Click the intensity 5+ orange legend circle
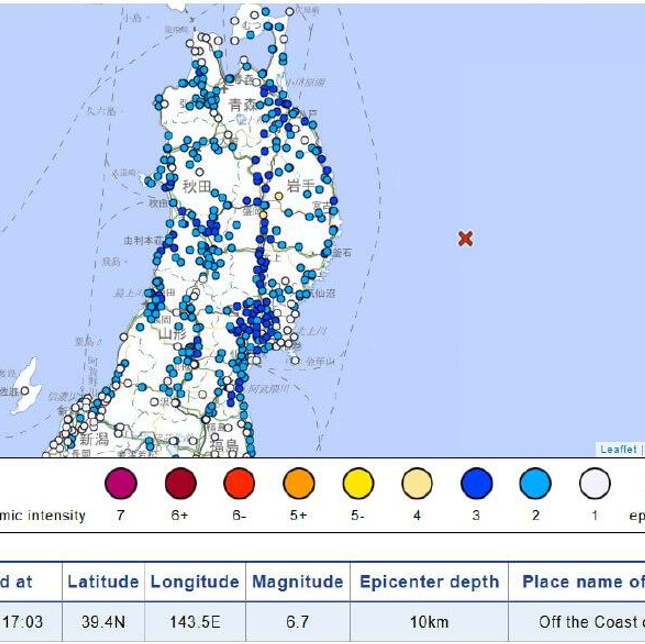The height and width of the screenshot is (644, 645). click(x=298, y=483)
